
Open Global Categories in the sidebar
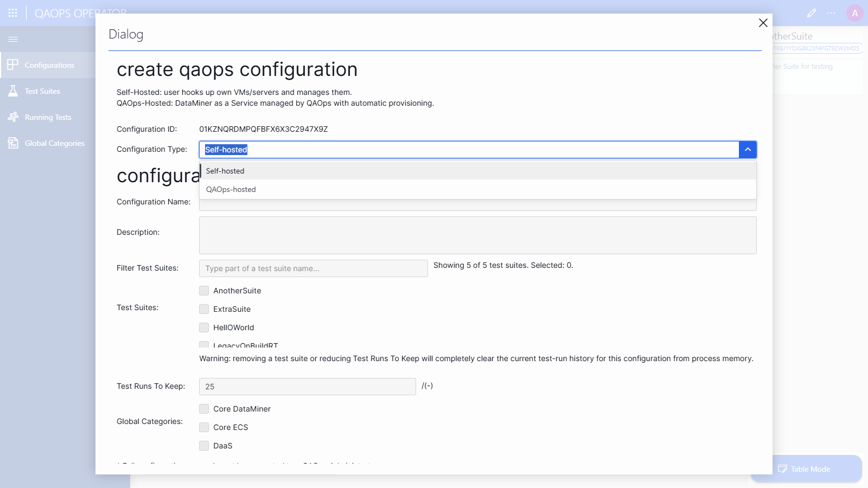point(48,143)
